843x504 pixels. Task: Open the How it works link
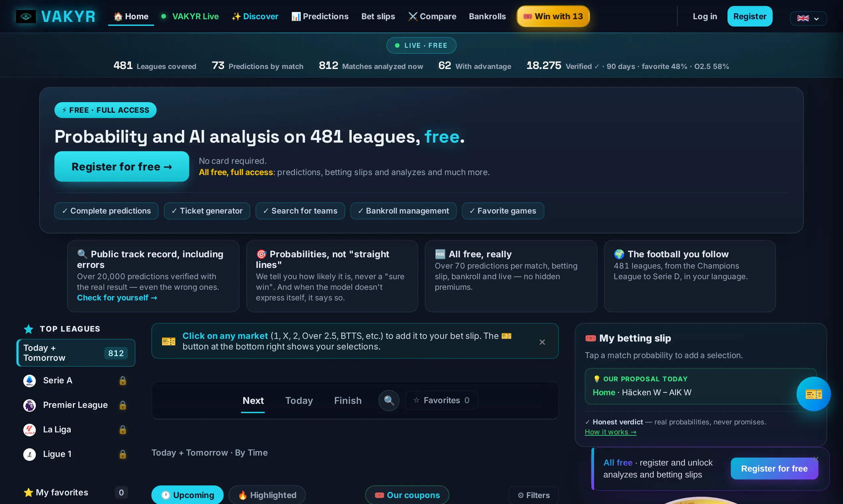click(610, 432)
